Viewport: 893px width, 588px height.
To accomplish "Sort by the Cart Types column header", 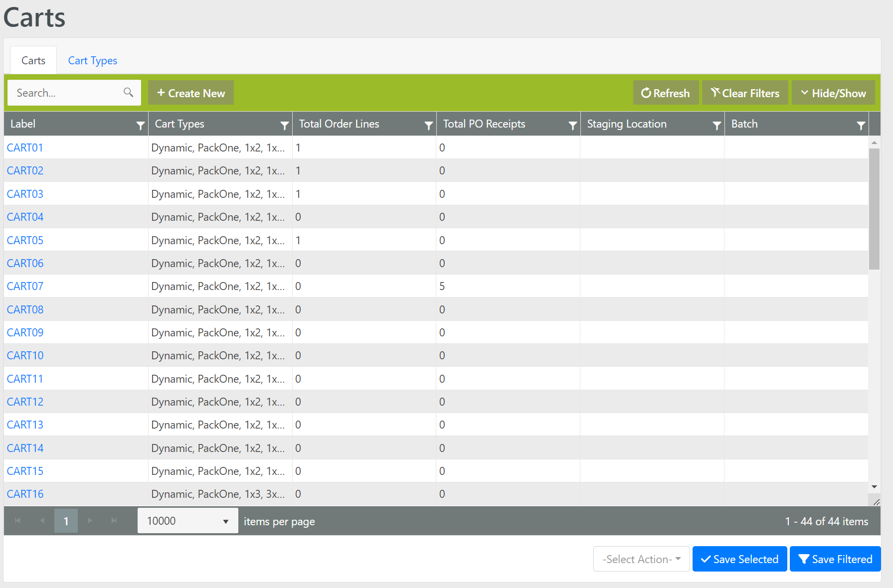I will pos(179,124).
